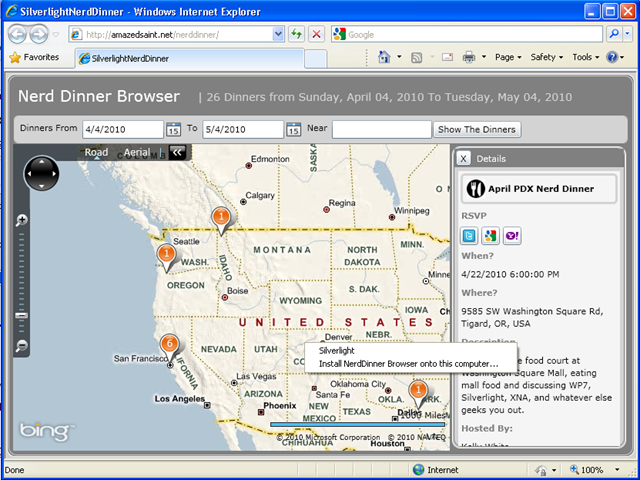640x480 pixels.
Task: Expand the Tools dropdown menu
Action: (586, 57)
